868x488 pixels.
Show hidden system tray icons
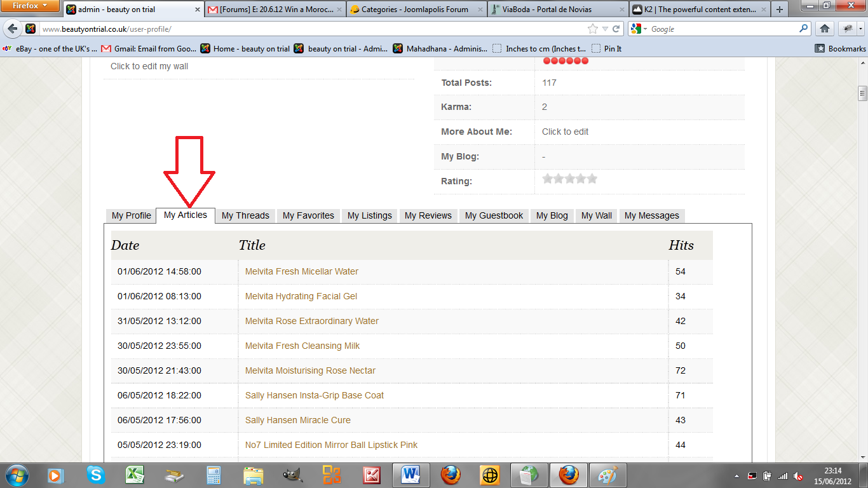737,475
